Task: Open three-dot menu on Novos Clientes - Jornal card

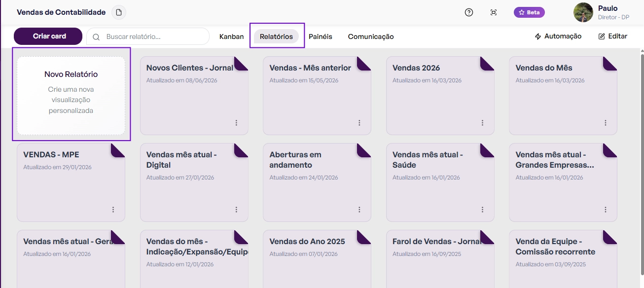Action: pos(236,123)
